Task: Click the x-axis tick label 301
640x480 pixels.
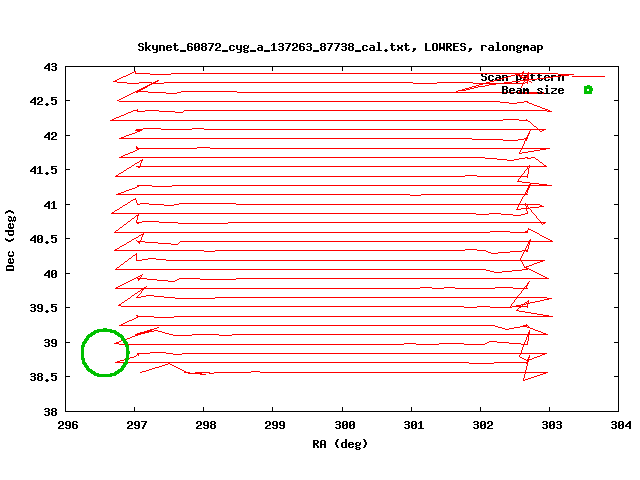Action: click(x=414, y=425)
